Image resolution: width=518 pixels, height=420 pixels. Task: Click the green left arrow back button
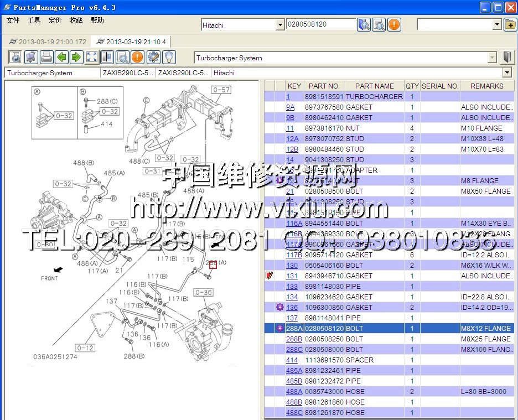coord(61,57)
